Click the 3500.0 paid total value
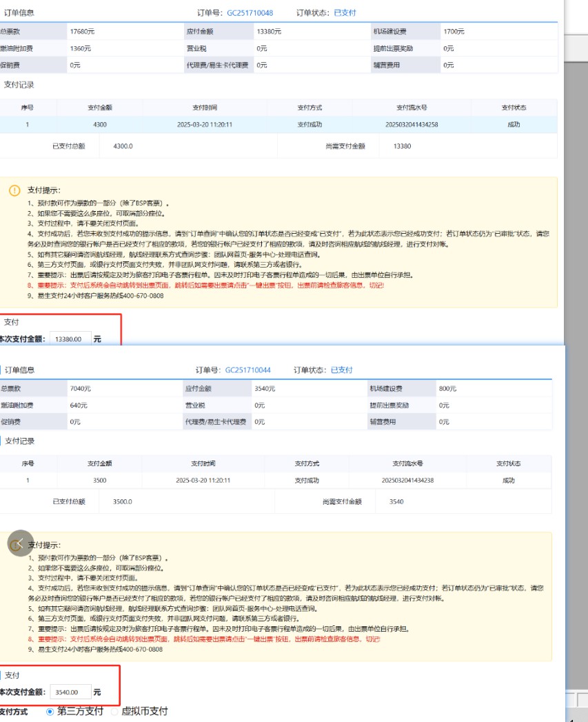Screen dimensions: 588x722 [123, 501]
